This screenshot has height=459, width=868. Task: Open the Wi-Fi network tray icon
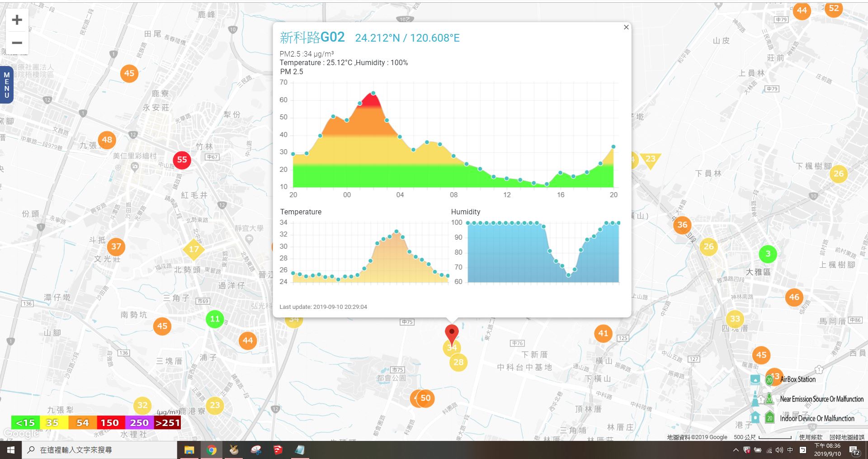pyautogui.click(x=769, y=450)
